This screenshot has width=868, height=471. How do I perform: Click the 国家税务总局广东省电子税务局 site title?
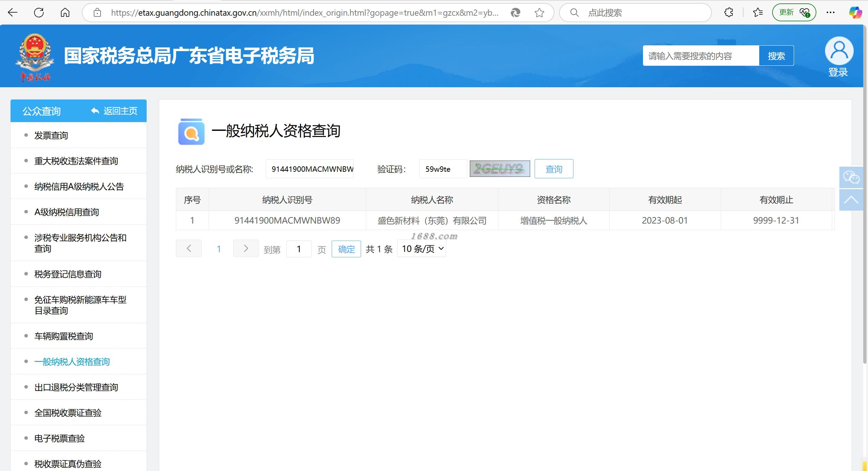click(189, 56)
